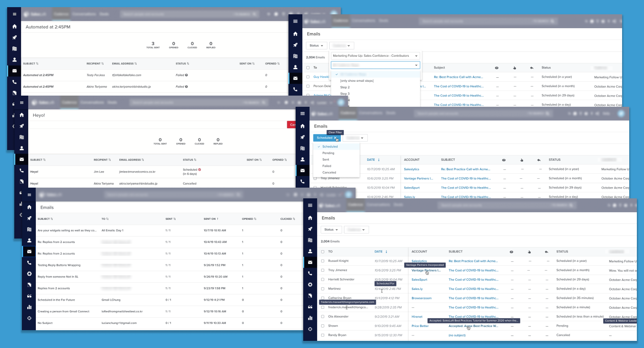644x348 pixels.
Task: Check the checkbox next to Russell Knight
Action: [x=323, y=260]
